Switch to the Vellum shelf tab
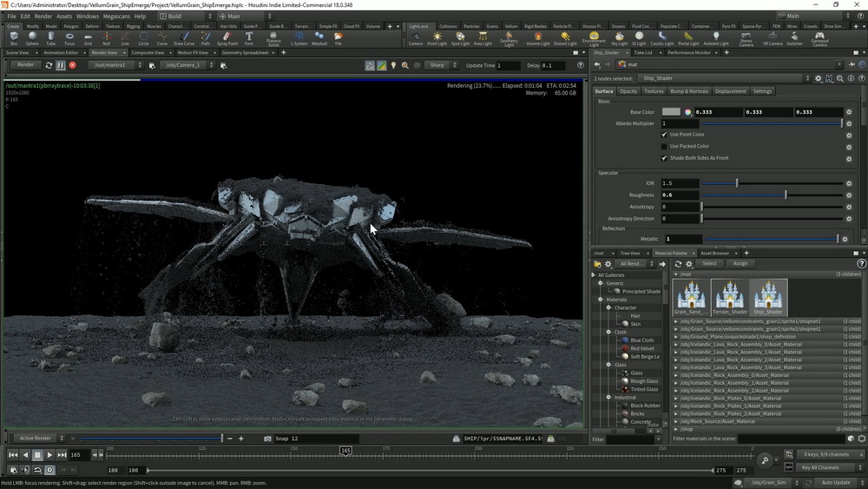Screen dimensions: 868x489 (511, 26)
